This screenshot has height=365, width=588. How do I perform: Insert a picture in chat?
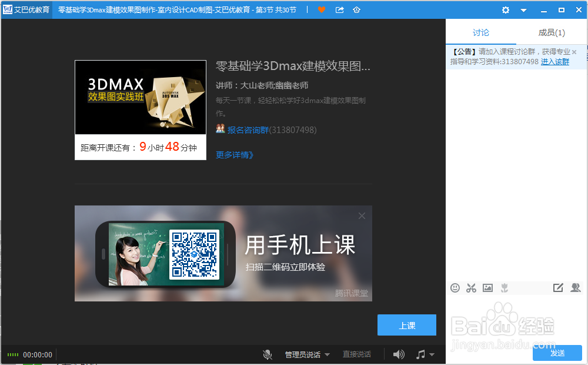point(487,288)
